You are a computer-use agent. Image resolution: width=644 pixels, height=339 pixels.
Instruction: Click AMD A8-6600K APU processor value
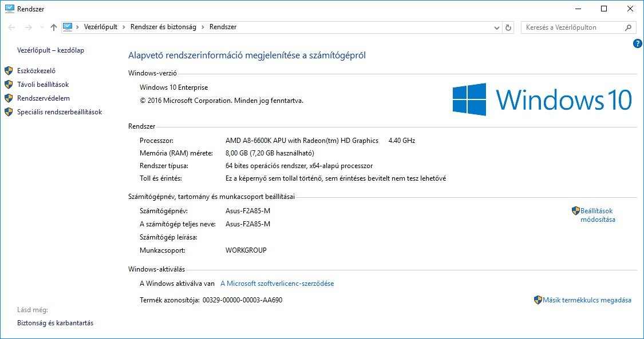click(302, 141)
